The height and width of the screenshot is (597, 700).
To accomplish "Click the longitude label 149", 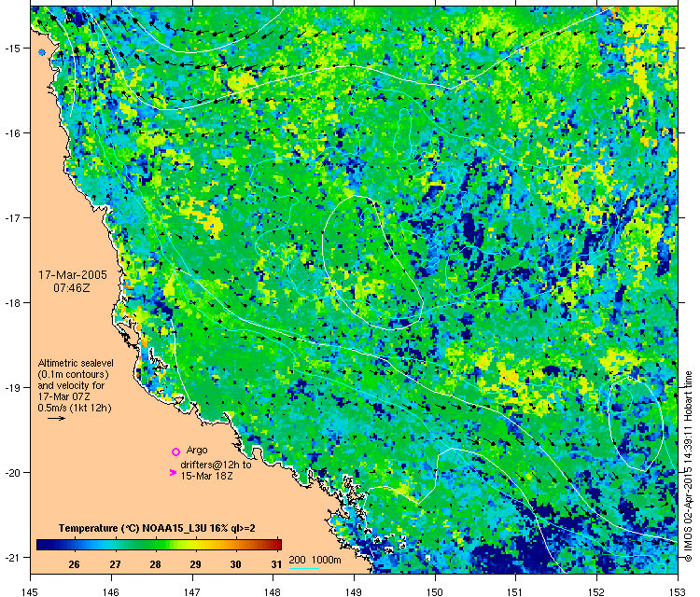I will click(354, 592).
